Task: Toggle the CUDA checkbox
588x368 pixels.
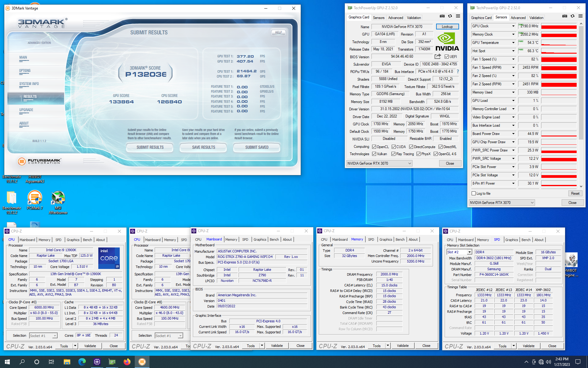Action: pos(394,147)
